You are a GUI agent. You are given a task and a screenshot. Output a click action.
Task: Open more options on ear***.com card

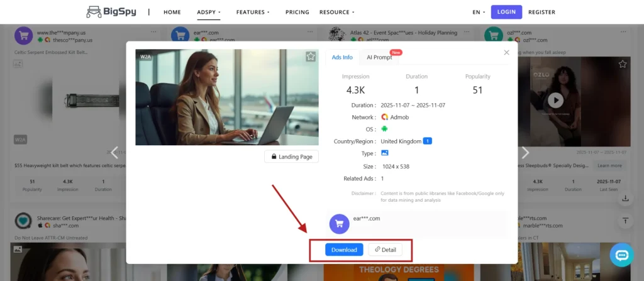tap(311, 31)
